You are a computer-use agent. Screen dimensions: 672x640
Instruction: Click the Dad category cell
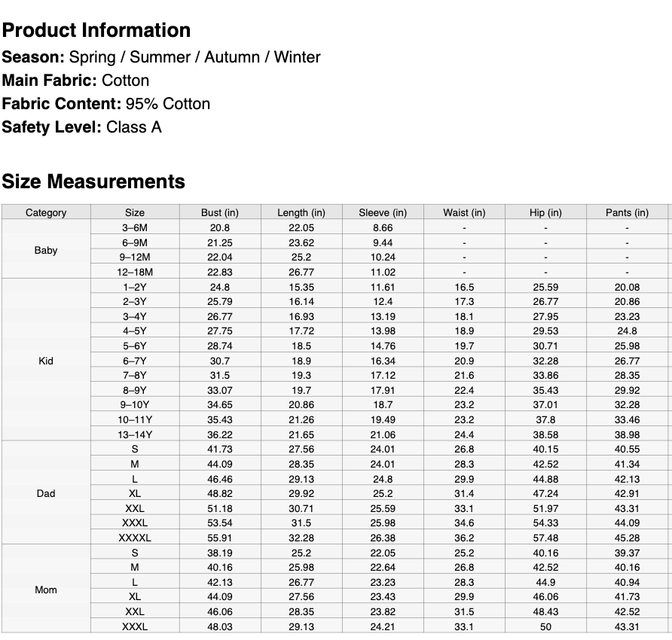46,493
